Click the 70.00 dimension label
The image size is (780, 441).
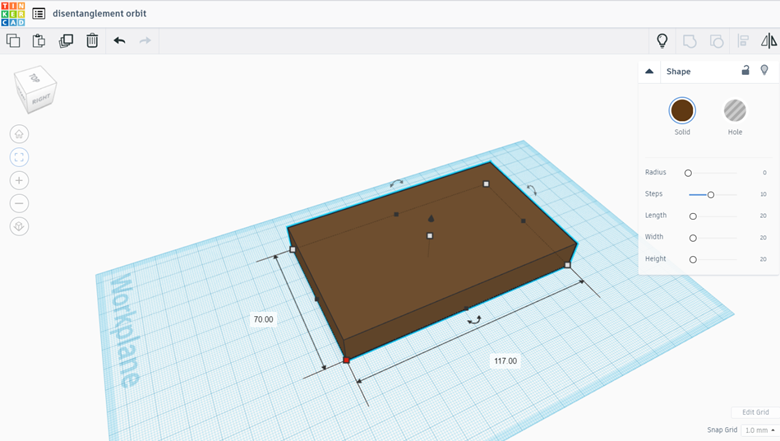click(263, 319)
